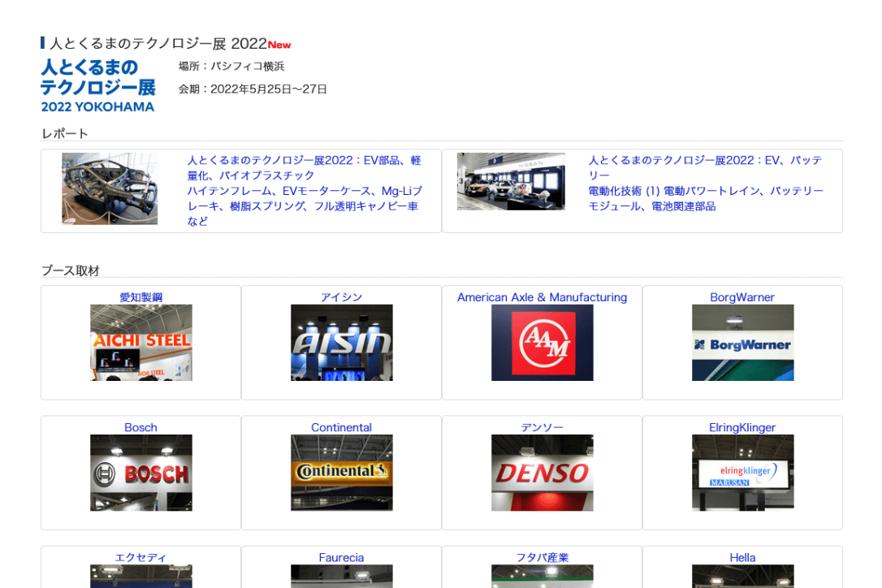Open the フタバ産業 booth link
The width and height of the screenshot is (882, 588).
[x=543, y=558]
